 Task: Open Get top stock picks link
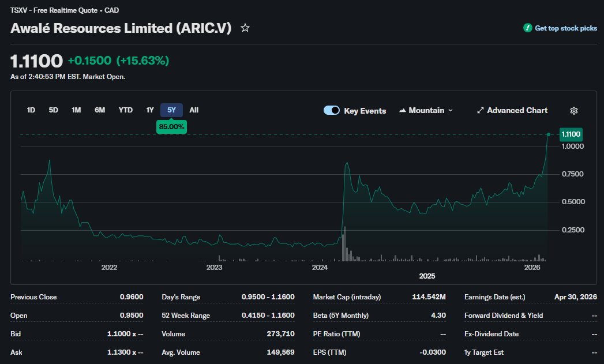(x=566, y=28)
